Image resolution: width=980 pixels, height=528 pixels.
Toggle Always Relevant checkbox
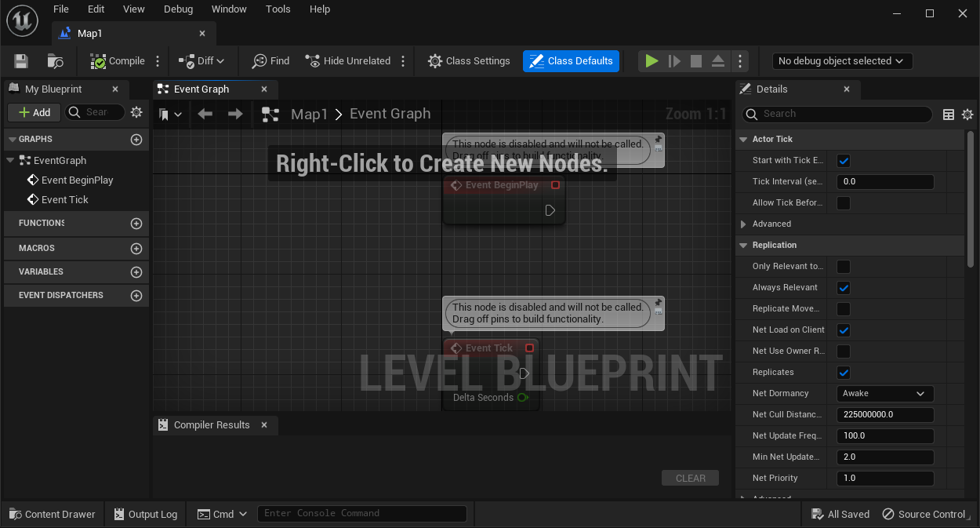pyautogui.click(x=844, y=288)
